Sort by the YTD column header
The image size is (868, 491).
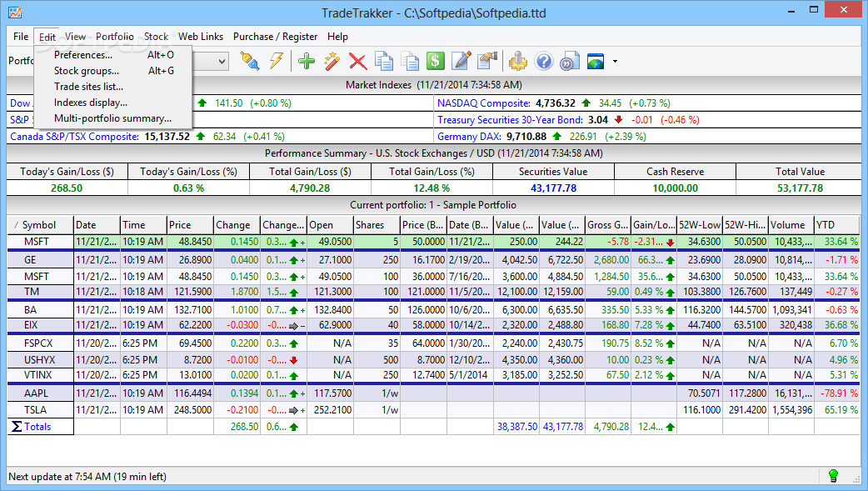pyautogui.click(x=837, y=225)
